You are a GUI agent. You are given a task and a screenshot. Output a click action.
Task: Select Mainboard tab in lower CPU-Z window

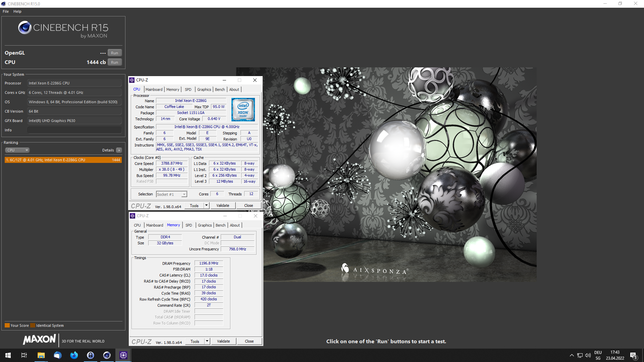pyautogui.click(x=155, y=225)
